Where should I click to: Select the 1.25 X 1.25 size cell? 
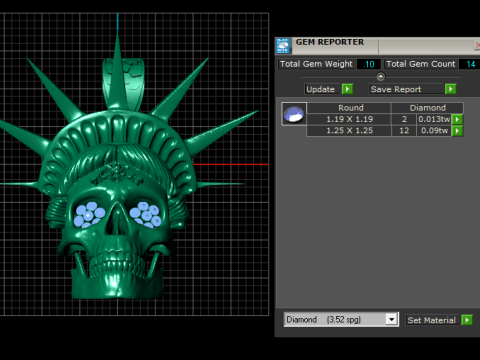pos(349,131)
